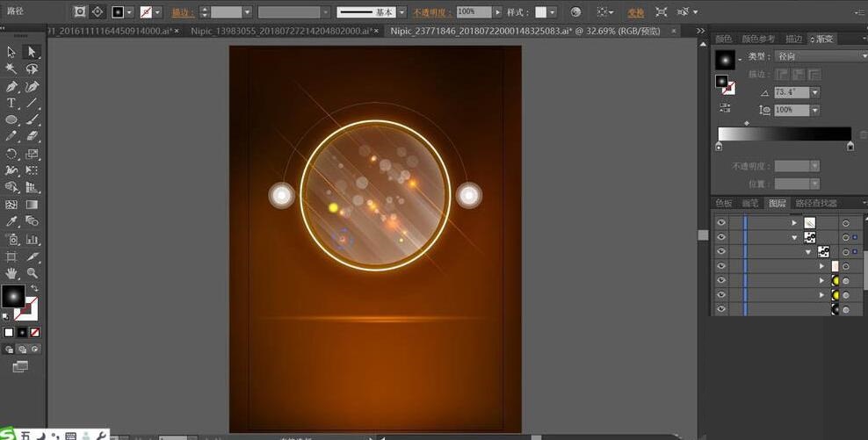This screenshot has height=440, width=868.
Task: Open gradient aspect ratio 100% dropdown arrow
Action: (815, 111)
